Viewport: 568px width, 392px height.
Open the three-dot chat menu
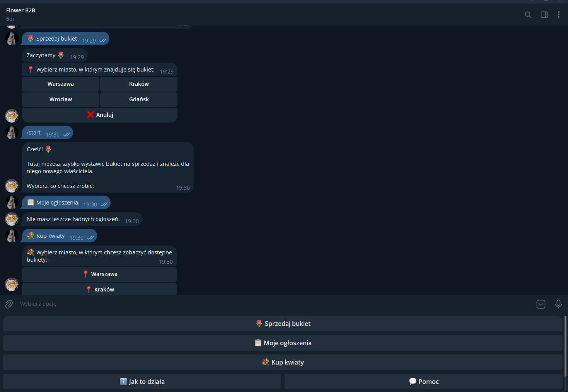point(558,15)
